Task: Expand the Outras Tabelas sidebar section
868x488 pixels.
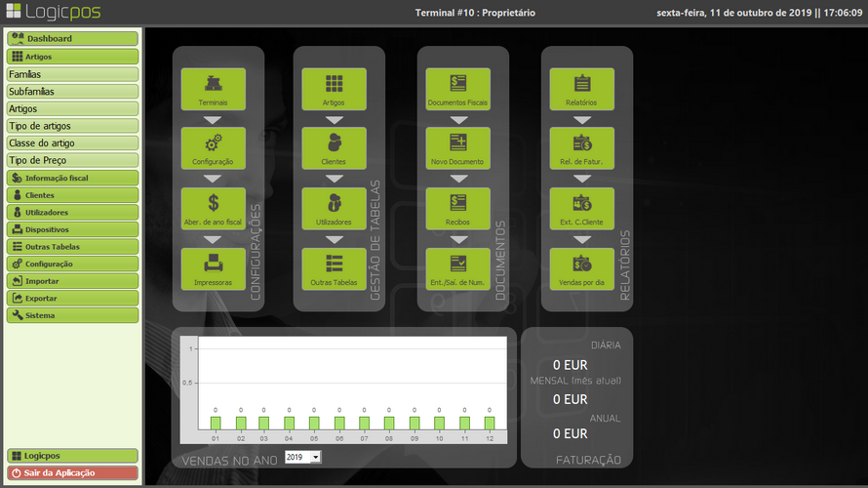Action: click(72, 247)
